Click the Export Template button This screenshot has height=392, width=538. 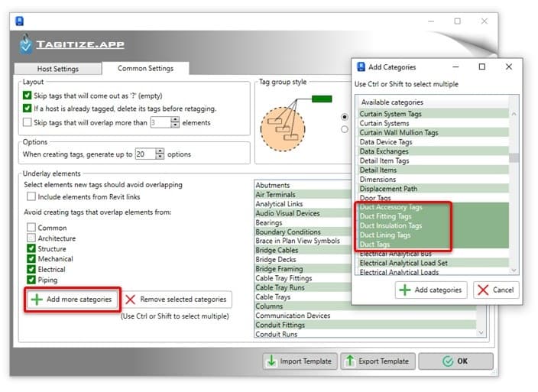click(x=378, y=361)
